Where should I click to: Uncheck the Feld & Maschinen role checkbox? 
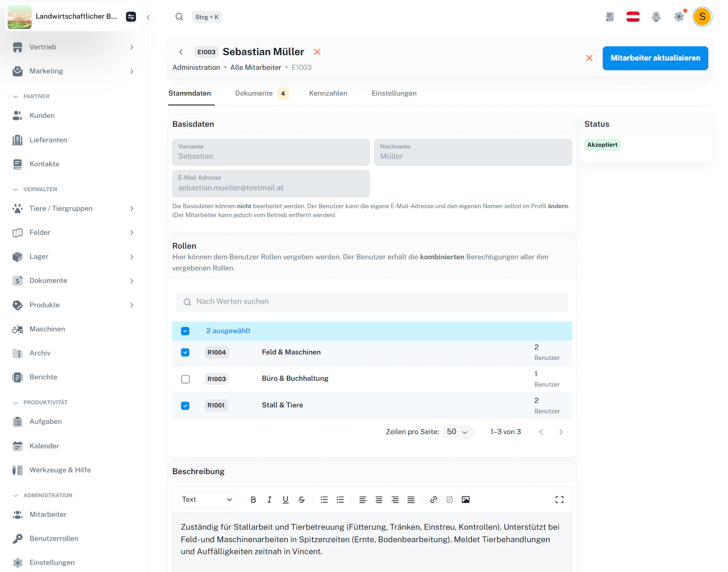coord(185,352)
